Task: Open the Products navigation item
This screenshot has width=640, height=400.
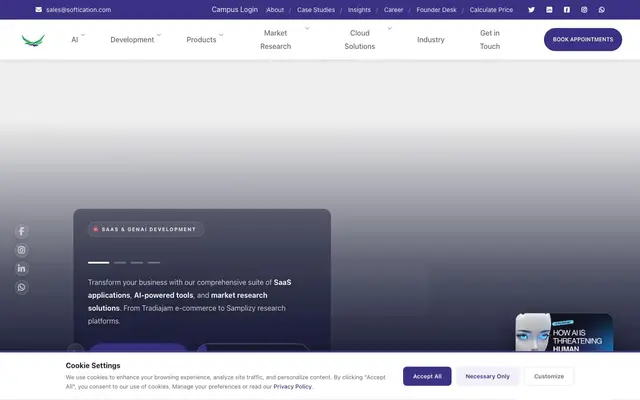Action: (201, 40)
